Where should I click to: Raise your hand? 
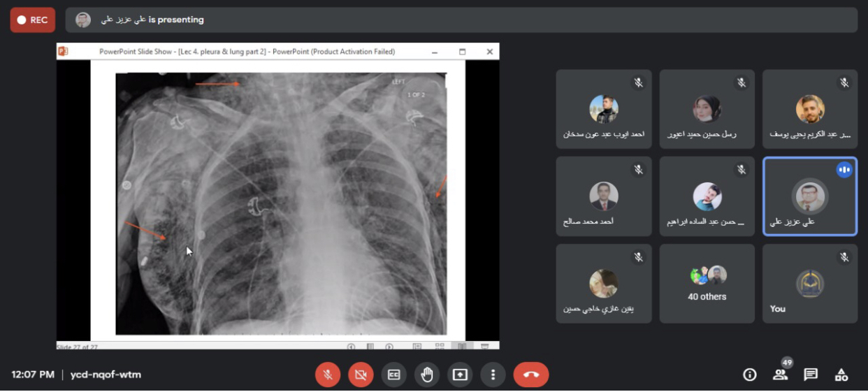(427, 375)
